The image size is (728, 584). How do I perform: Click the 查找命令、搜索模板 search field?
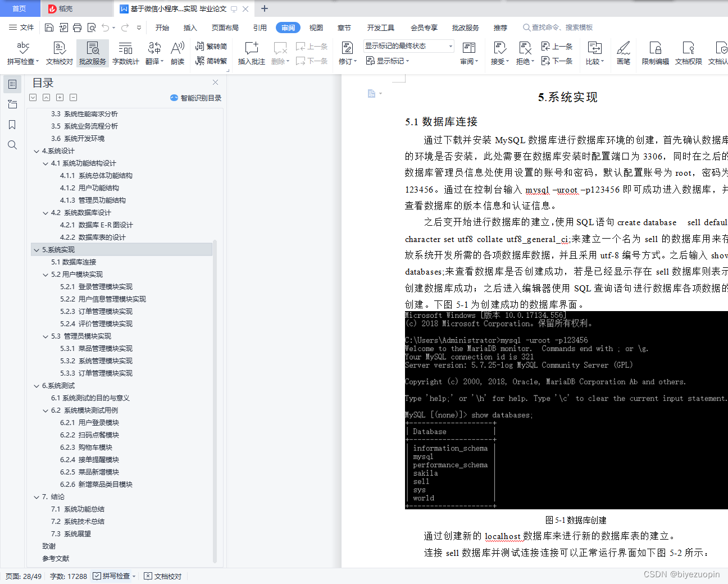click(x=558, y=28)
